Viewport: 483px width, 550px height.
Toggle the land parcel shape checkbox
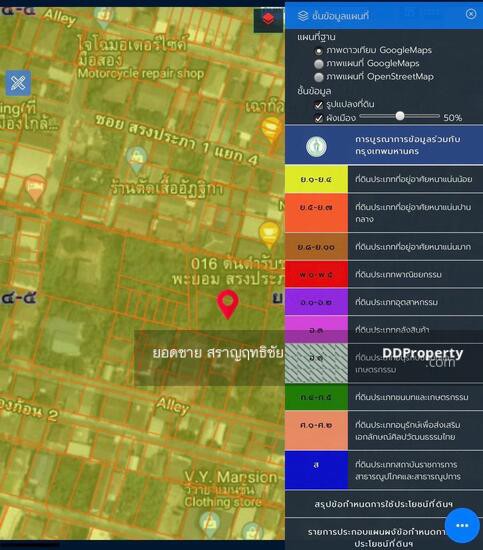point(318,105)
